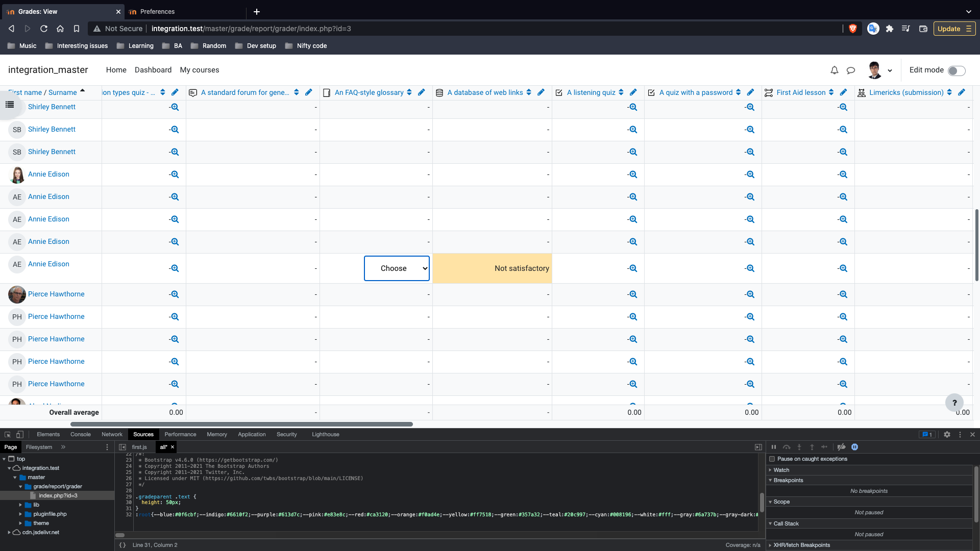Image resolution: width=980 pixels, height=551 pixels.
Task: Expand cdn.jsdelivr.net tree node
Action: point(9,533)
